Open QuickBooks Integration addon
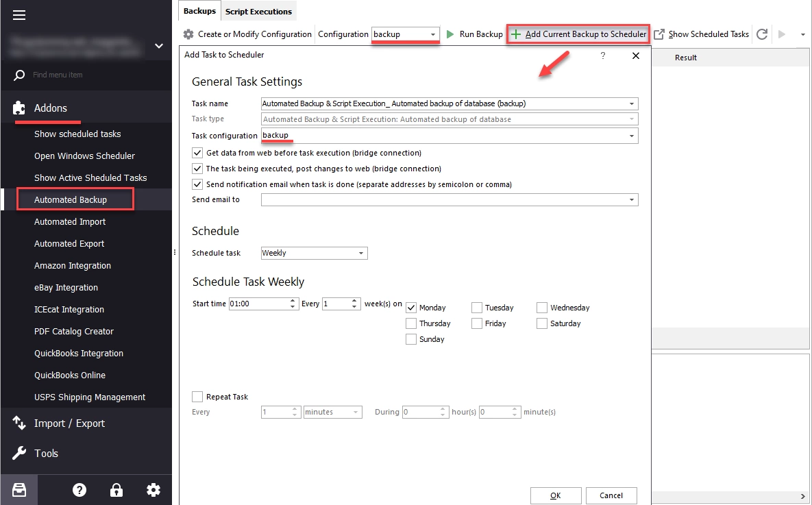 (x=79, y=354)
